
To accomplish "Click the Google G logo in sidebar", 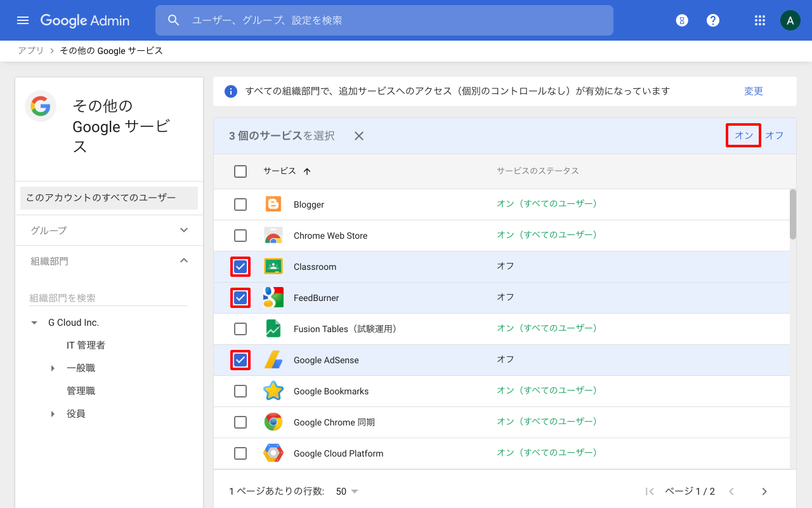I will click(x=41, y=106).
